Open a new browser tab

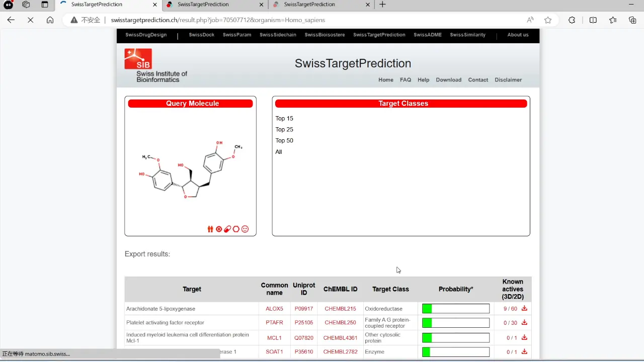pos(382,5)
